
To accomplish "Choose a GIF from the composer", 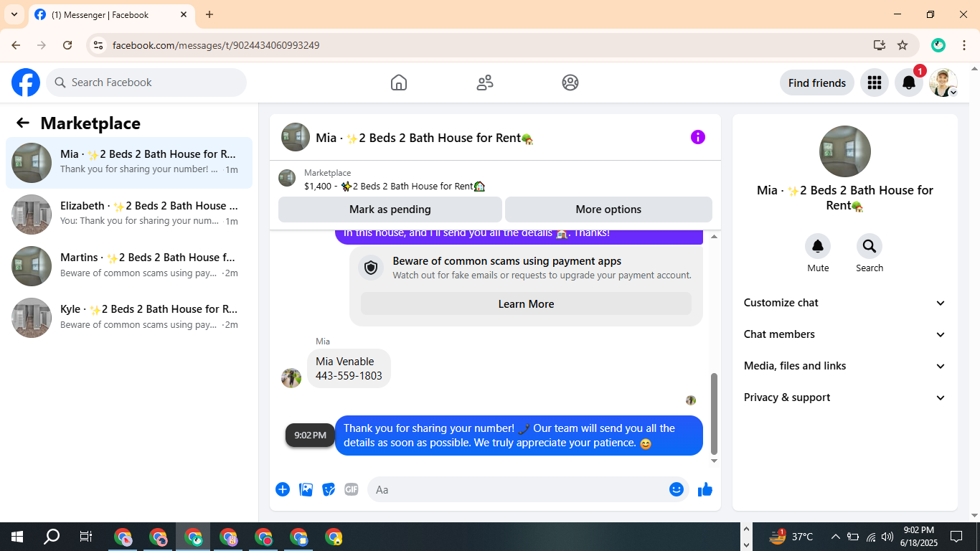I will click(352, 489).
